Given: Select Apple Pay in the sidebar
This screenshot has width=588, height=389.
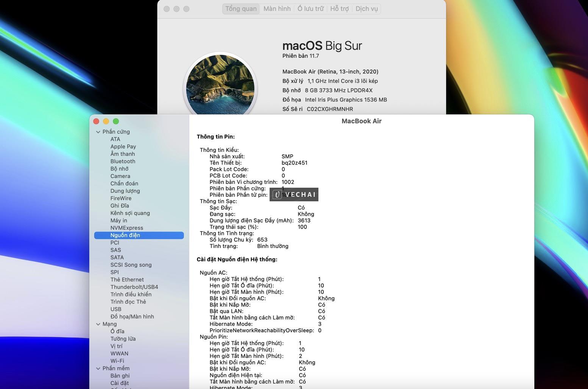Looking at the screenshot, I should tap(123, 146).
